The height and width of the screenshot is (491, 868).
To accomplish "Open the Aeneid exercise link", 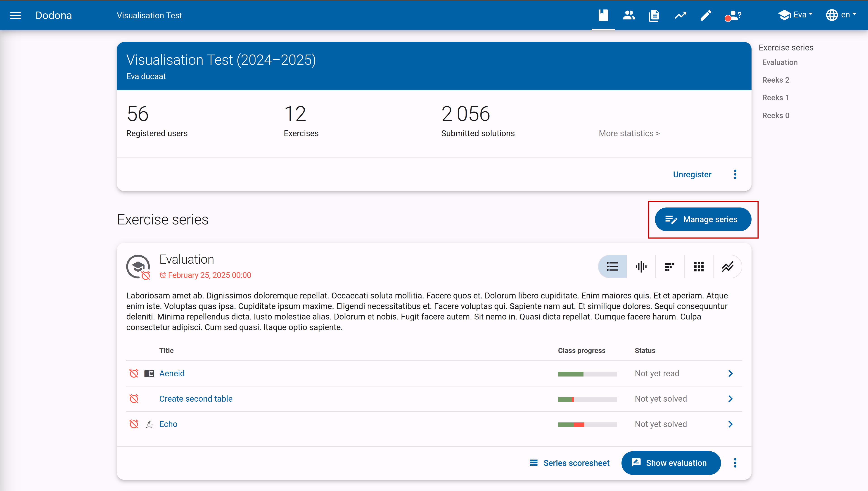I will [x=172, y=373].
